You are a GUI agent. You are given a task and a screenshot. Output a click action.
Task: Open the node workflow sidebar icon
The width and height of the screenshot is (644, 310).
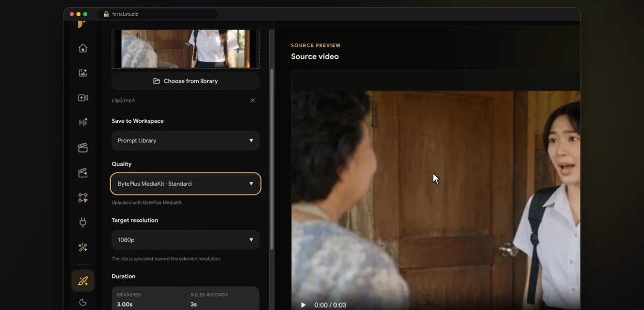83,198
